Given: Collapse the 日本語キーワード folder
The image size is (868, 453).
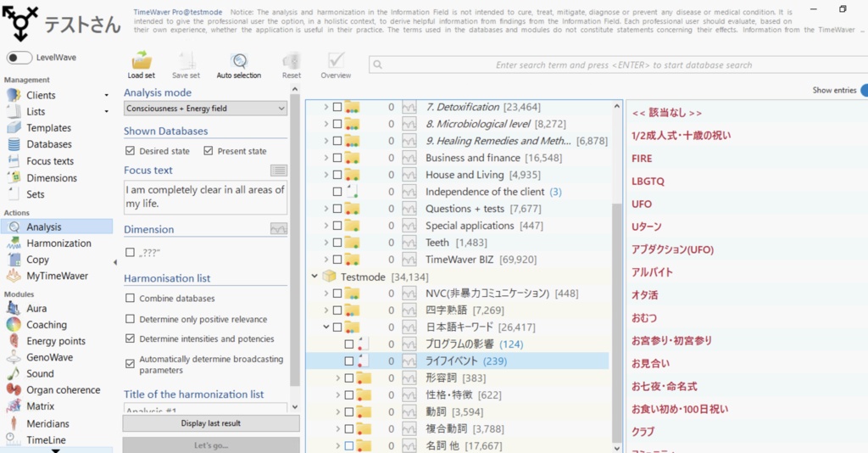Looking at the screenshot, I should pyautogui.click(x=326, y=327).
